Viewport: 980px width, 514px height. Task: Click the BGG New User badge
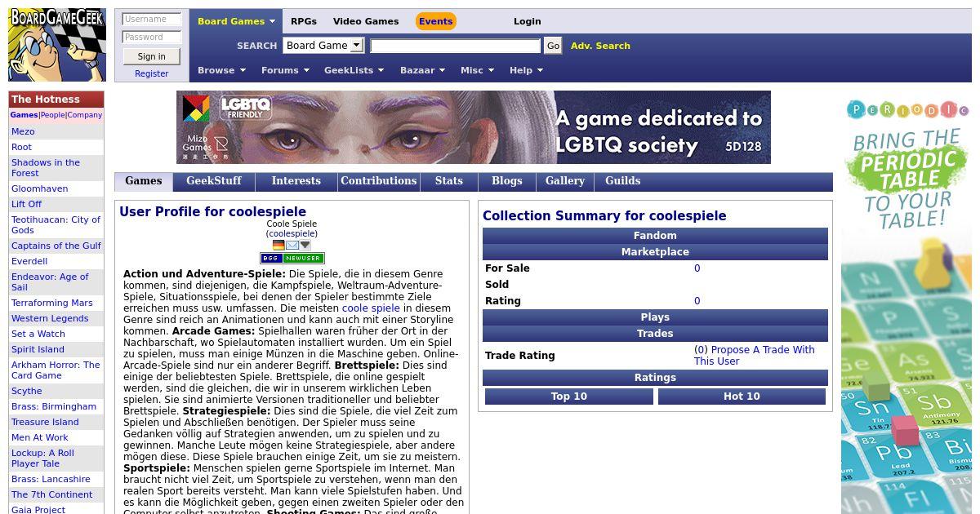pyautogui.click(x=292, y=258)
